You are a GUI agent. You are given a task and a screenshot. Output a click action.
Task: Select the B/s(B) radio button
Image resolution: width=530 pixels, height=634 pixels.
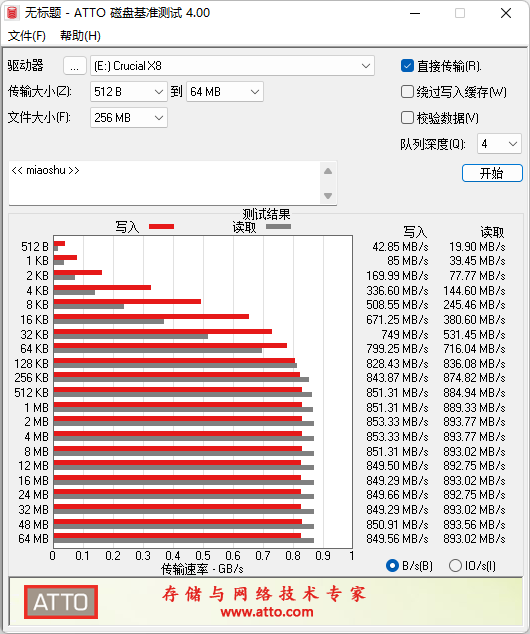[x=392, y=566]
